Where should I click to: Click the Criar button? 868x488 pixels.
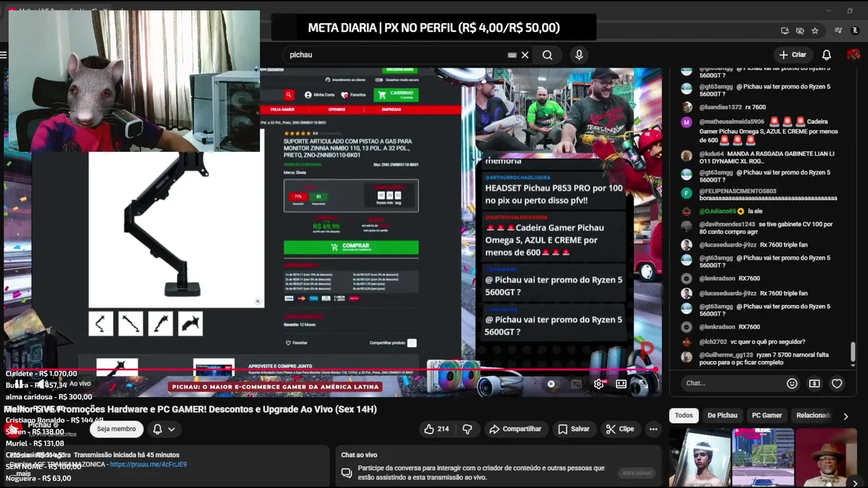pos(793,55)
